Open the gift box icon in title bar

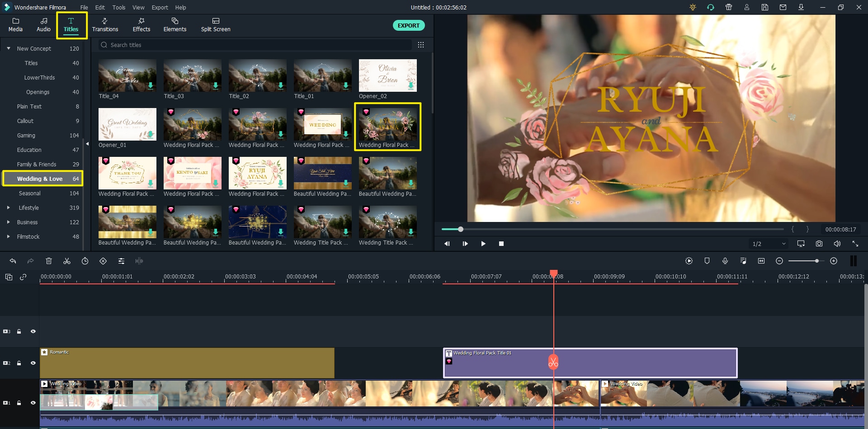click(x=729, y=7)
